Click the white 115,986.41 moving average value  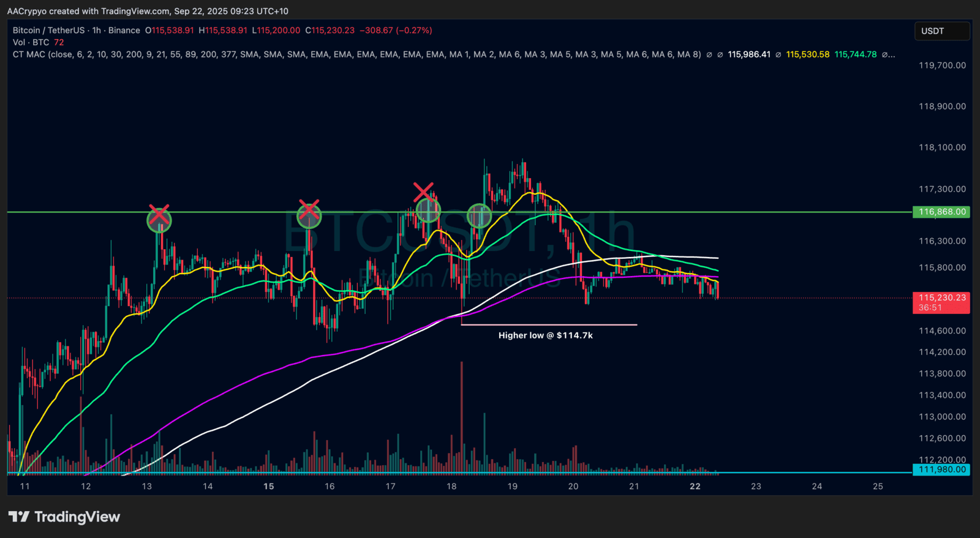click(x=748, y=54)
